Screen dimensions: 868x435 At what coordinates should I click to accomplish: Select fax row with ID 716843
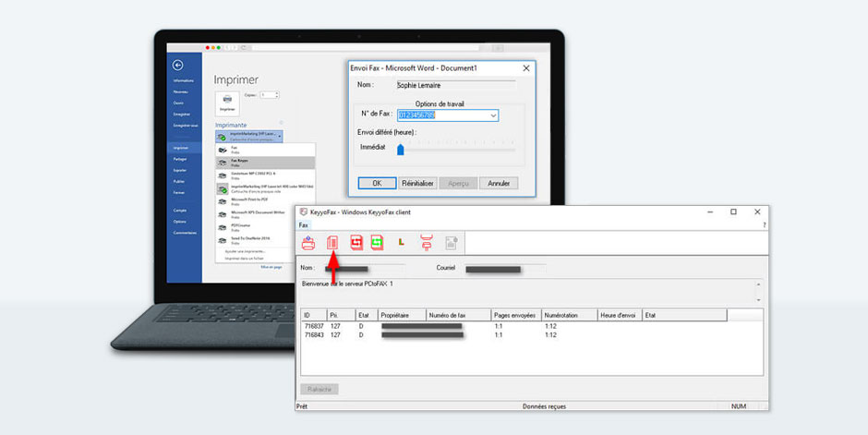[x=532, y=335]
